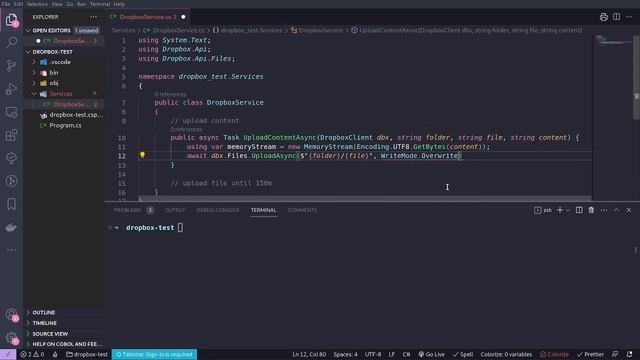Open Explorer Views and More Actions ellipsis
Screen dimensions: 640x360
click(x=94, y=17)
